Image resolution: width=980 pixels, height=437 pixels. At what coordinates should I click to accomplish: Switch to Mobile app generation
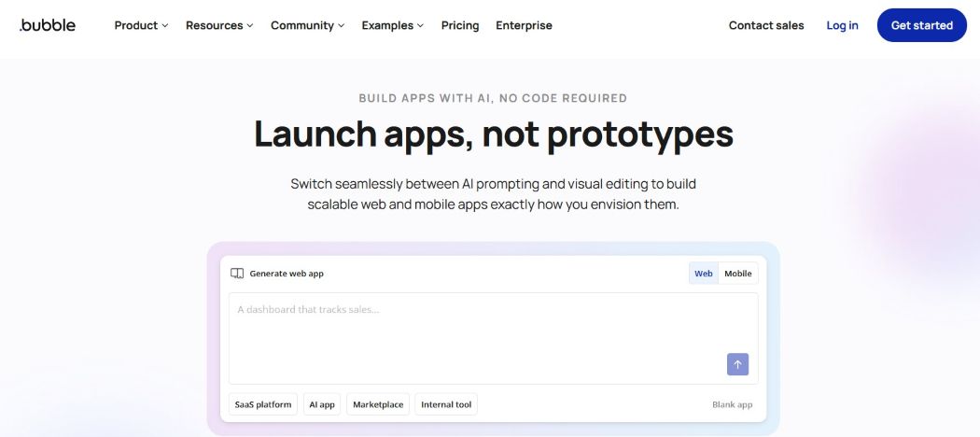point(738,274)
